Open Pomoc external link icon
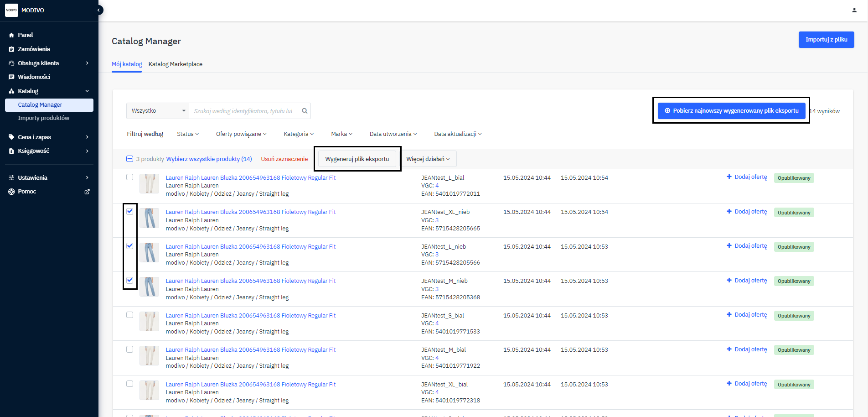Image resolution: width=868 pixels, height=417 pixels. (87, 192)
